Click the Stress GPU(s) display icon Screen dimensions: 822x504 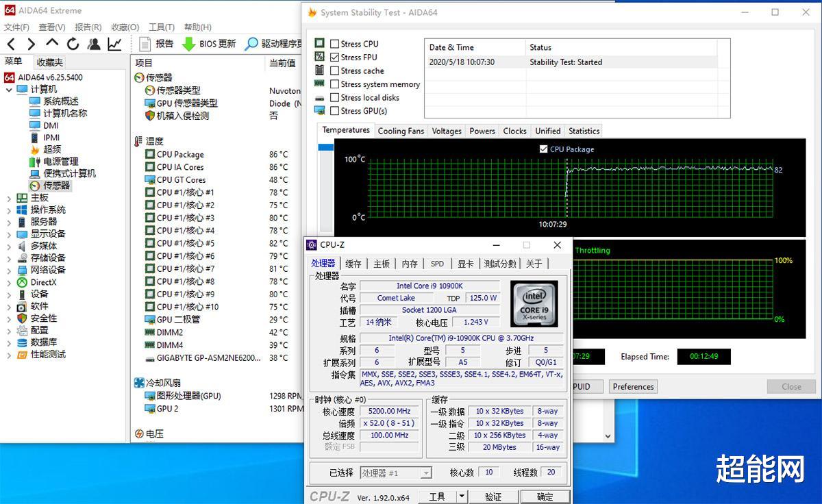[x=320, y=110]
